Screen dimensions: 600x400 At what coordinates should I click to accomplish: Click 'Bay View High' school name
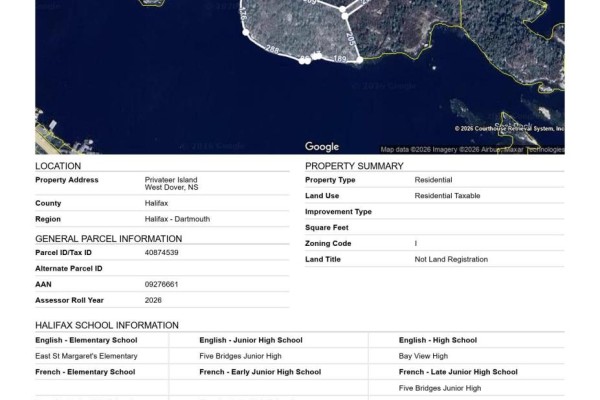click(x=423, y=356)
